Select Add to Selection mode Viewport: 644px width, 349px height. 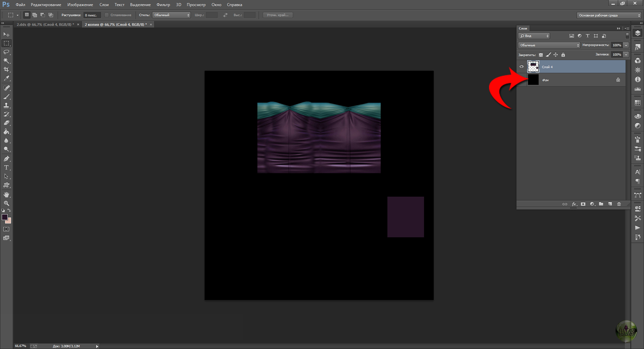[35, 15]
